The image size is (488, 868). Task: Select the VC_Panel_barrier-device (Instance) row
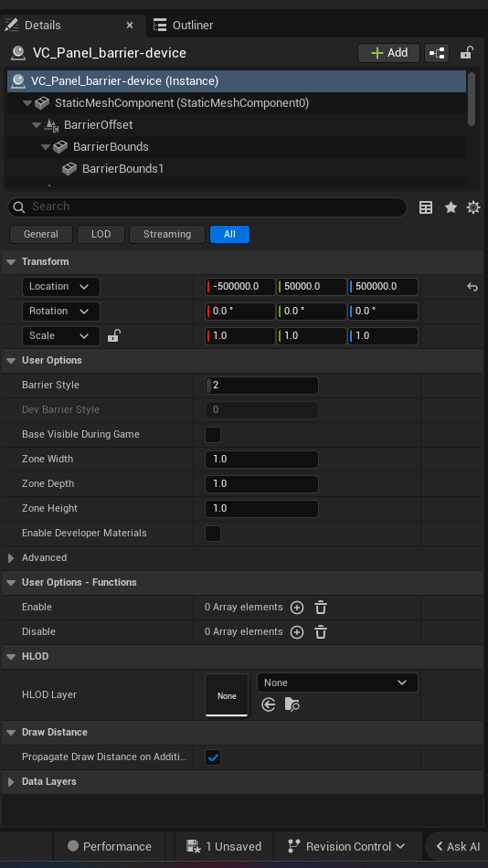237,81
